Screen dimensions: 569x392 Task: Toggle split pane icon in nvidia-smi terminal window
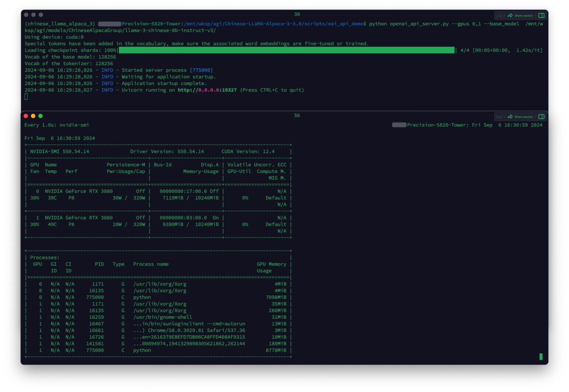(x=541, y=117)
